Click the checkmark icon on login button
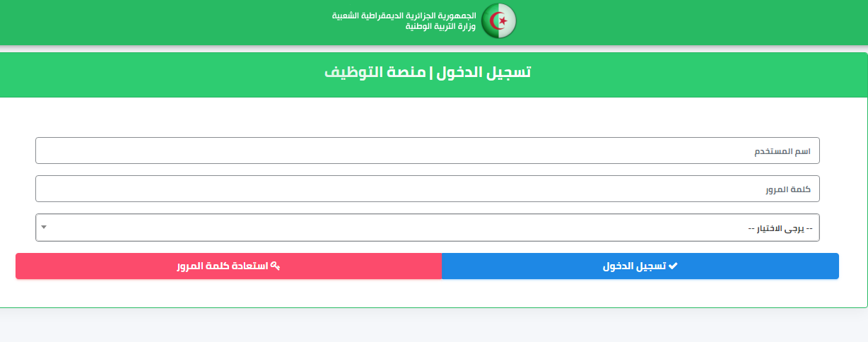 (673, 266)
